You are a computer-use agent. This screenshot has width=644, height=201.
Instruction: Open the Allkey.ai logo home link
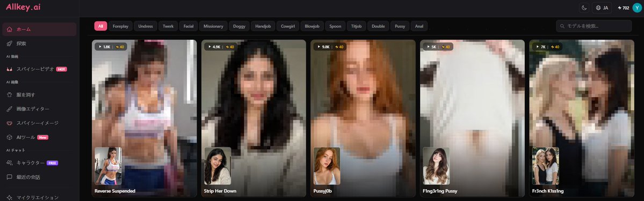pos(23,7)
